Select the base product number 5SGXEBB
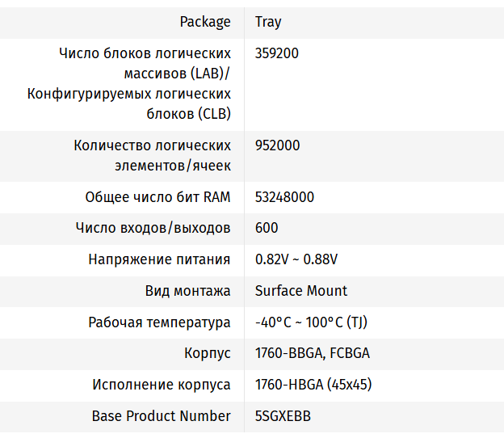The image size is (504, 438). pyautogui.click(x=283, y=416)
